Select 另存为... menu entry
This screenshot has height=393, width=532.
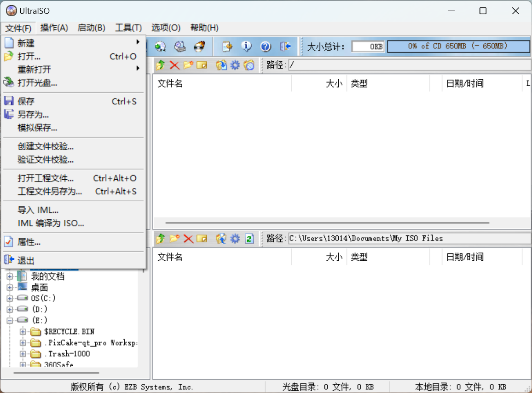73,114
